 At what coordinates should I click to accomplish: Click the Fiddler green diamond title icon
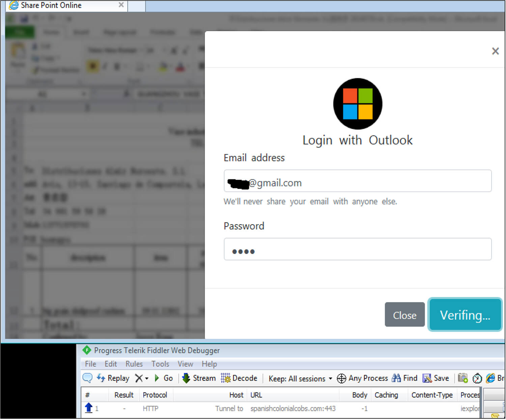point(87,350)
